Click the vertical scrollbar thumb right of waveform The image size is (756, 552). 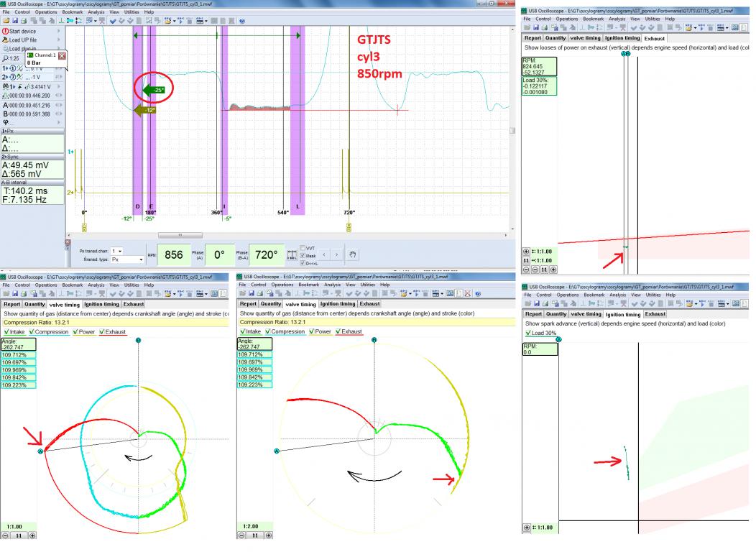(x=512, y=131)
